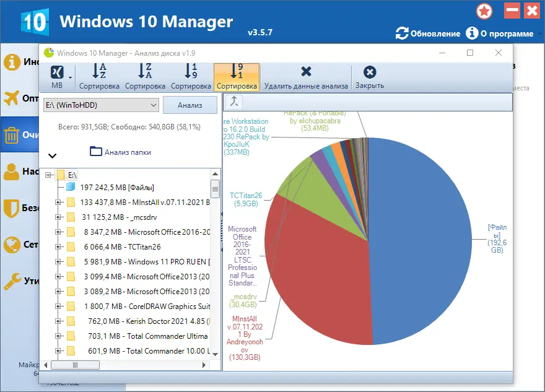Open the Утилиты wrench sidebar icon
The height and width of the screenshot is (392, 545).
tap(12, 281)
